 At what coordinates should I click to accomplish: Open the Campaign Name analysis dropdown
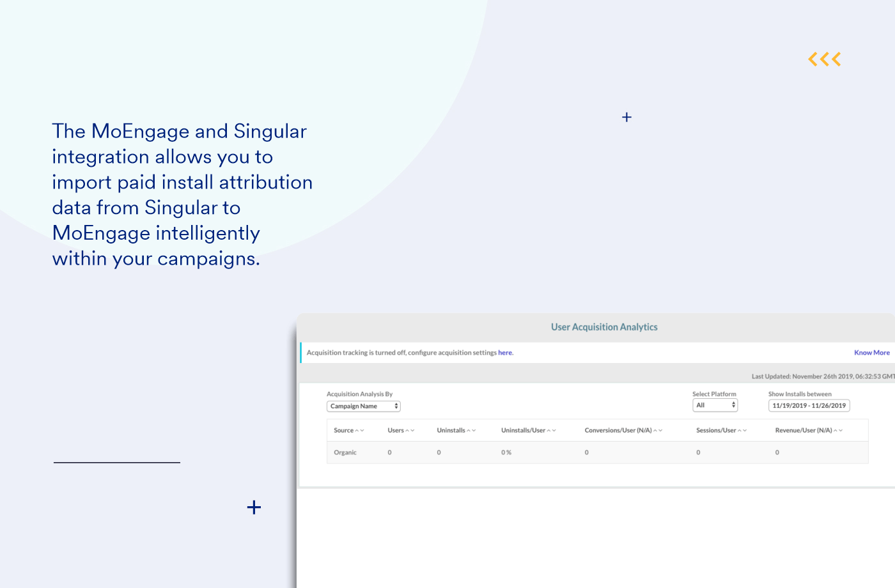[x=364, y=406]
